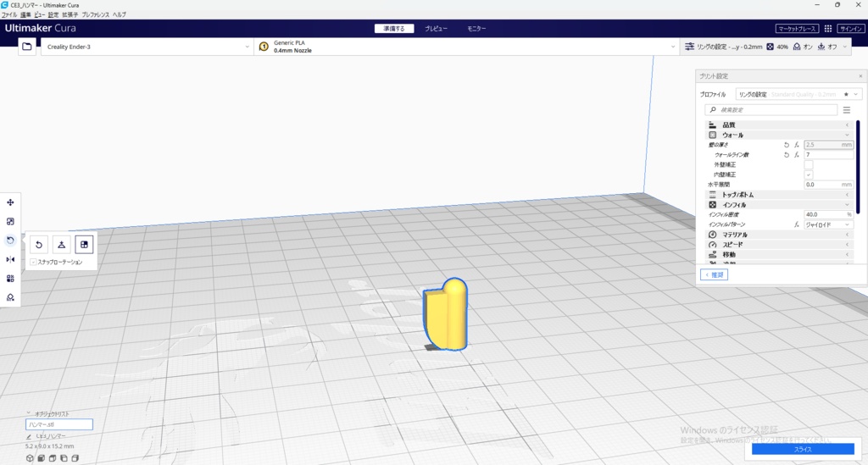Click the left side view cube icon
The height and width of the screenshot is (465, 868).
(64, 458)
